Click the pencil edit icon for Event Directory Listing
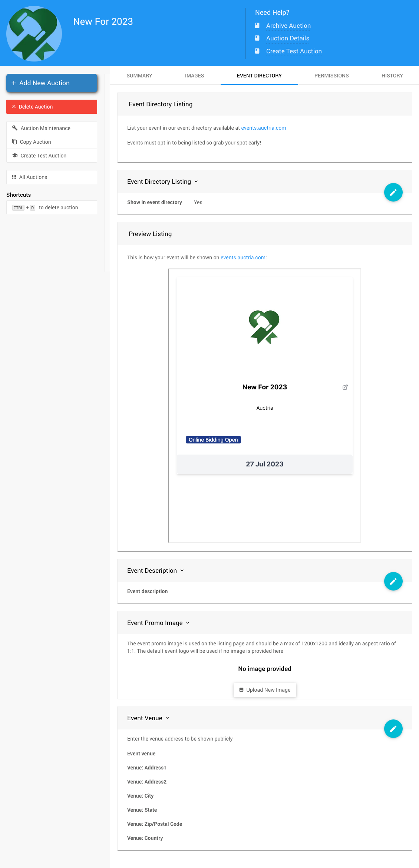Screen dimensions: 419x868 [x=393, y=192]
